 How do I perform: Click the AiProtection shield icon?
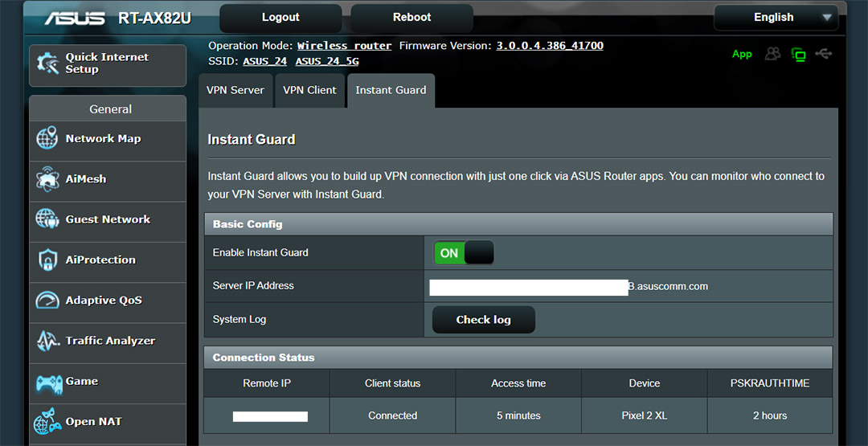(47, 260)
